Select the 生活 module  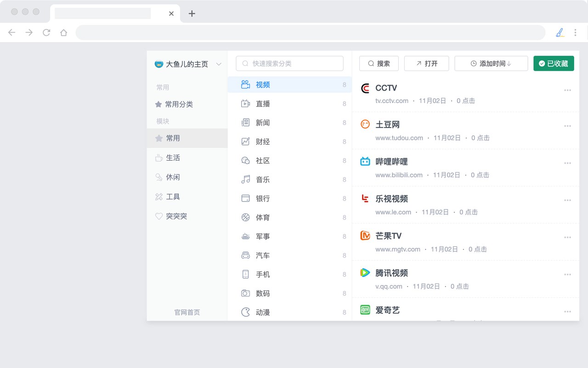[187, 158]
